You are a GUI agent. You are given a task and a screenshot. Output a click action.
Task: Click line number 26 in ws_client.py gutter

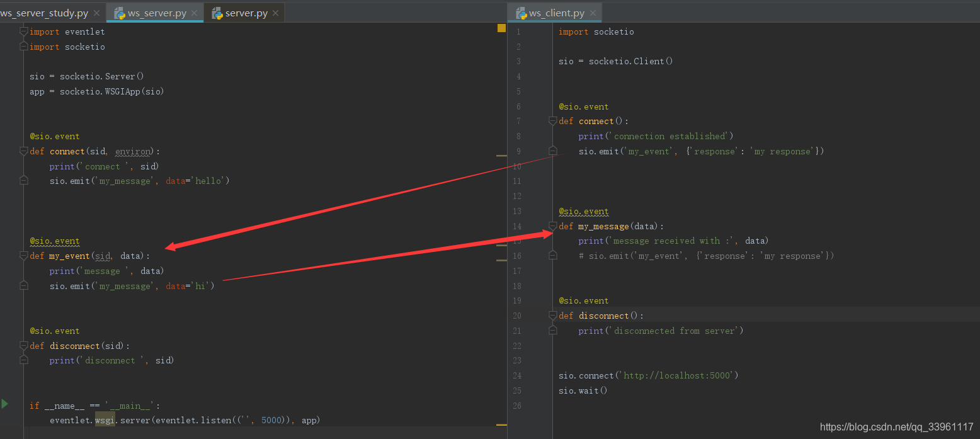(517, 406)
